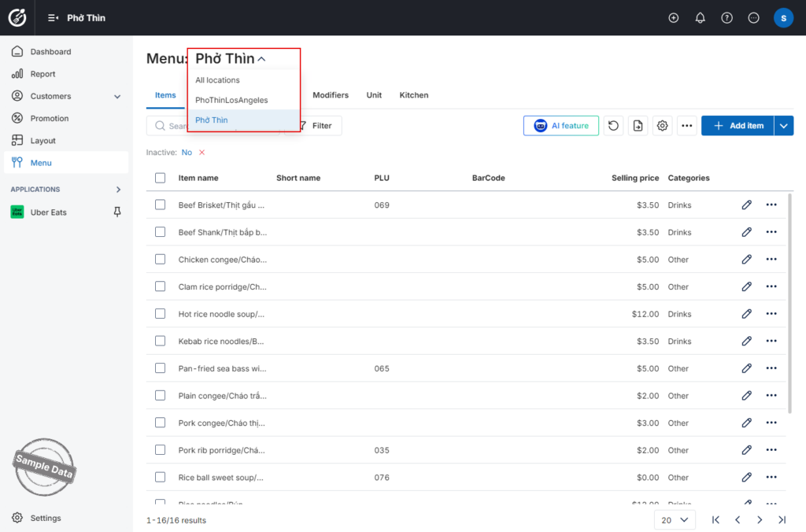Click the export file icon in toolbar

point(638,125)
